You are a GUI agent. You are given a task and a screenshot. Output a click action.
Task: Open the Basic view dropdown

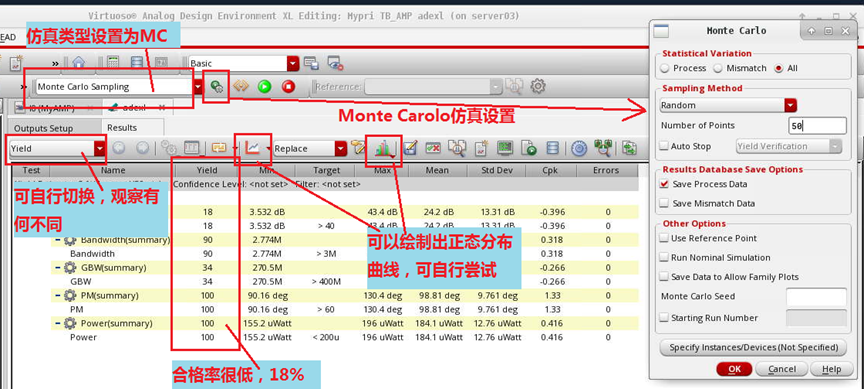(x=294, y=63)
